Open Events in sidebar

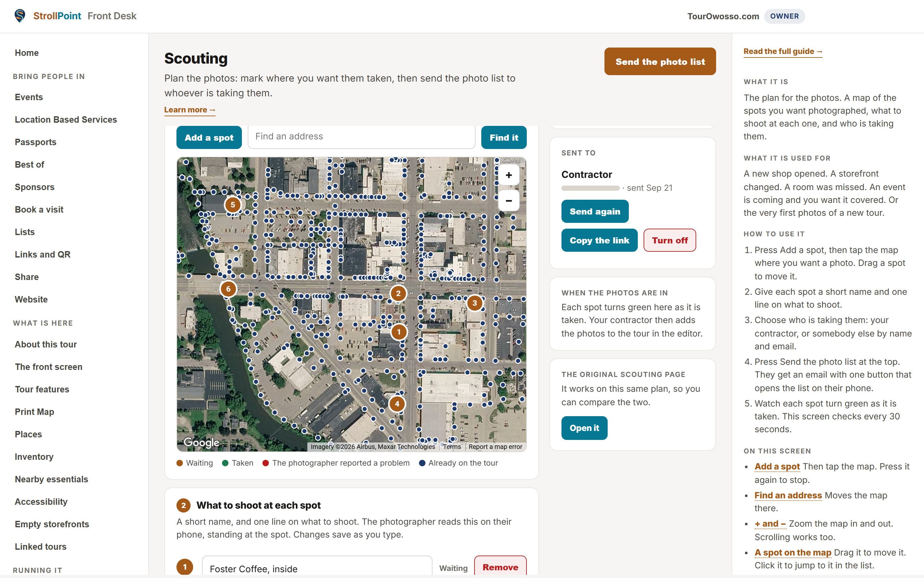pos(29,97)
